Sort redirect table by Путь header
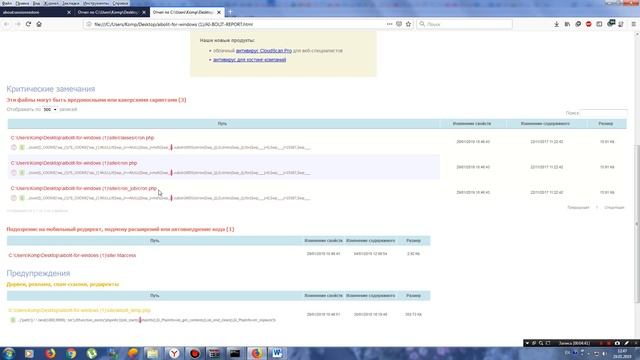 155,241
